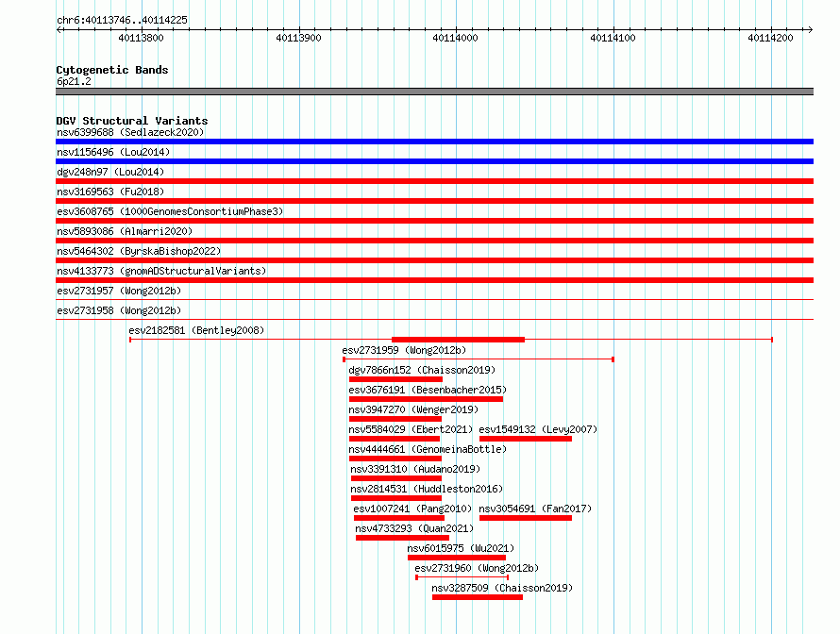
Task: Open nsv3054691 (Fan2017) label
Action: (x=535, y=509)
